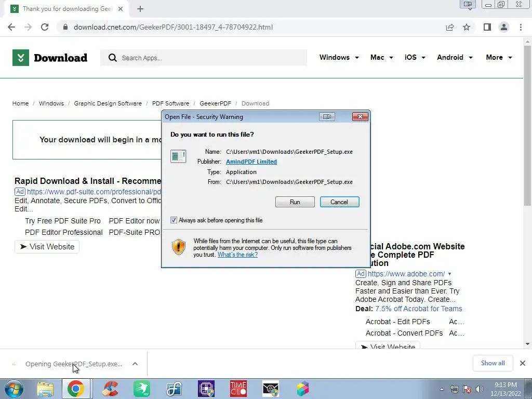
Task: Click Show all downloads button
Action: pos(493,363)
